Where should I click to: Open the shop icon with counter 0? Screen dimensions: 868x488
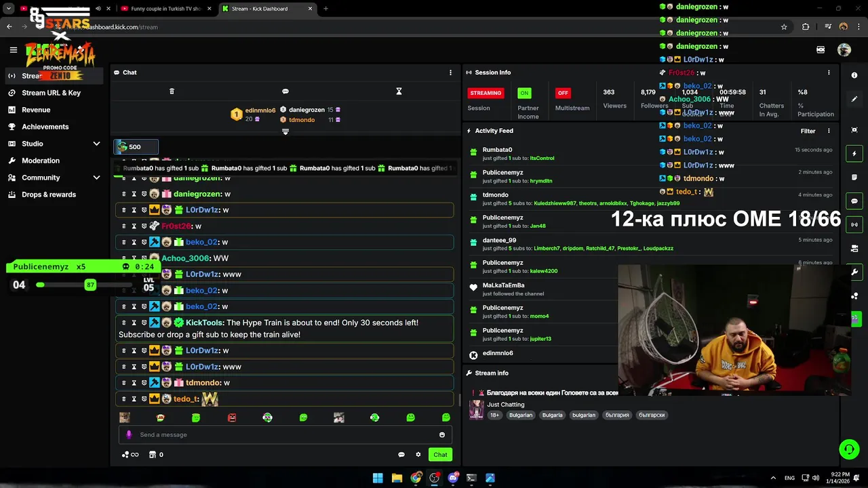156,455
